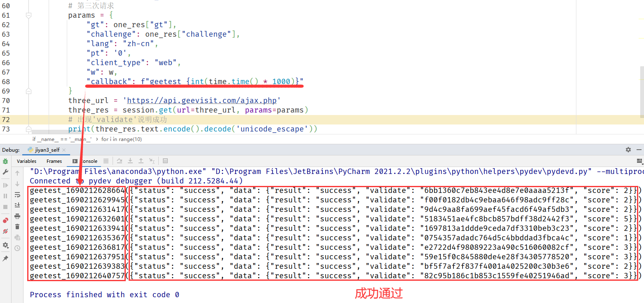Clear console with the trash icon
644x303 pixels.
click(x=17, y=227)
